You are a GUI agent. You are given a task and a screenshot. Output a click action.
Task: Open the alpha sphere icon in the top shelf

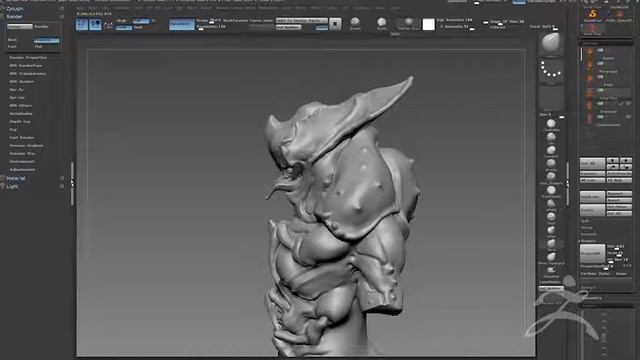[x=382, y=23]
